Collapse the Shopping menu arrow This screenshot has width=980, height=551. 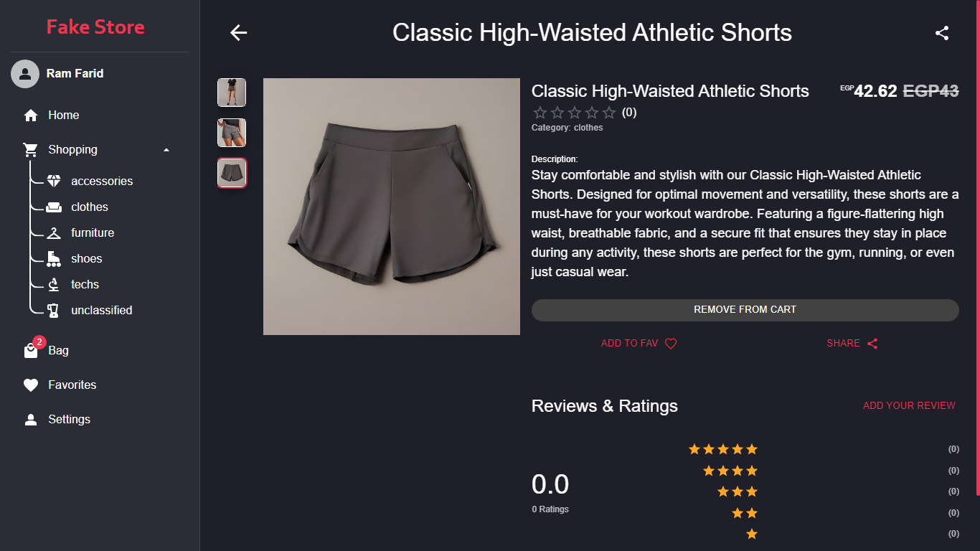pyautogui.click(x=166, y=150)
